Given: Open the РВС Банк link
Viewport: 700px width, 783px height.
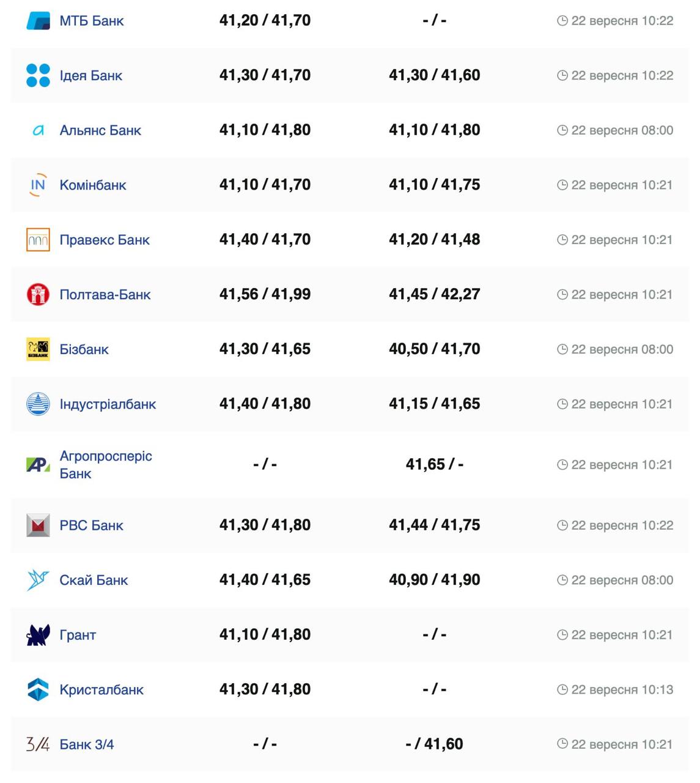Looking at the screenshot, I should tap(91, 525).
